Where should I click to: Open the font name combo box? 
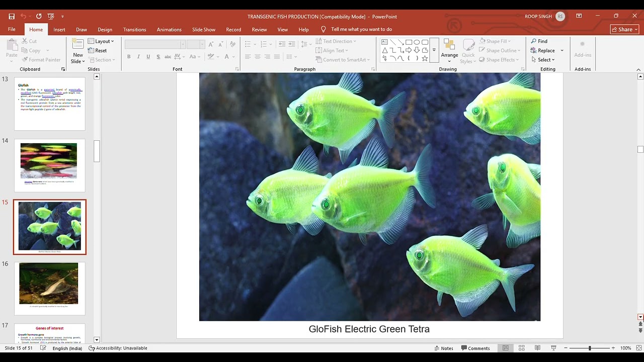[155, 44]
